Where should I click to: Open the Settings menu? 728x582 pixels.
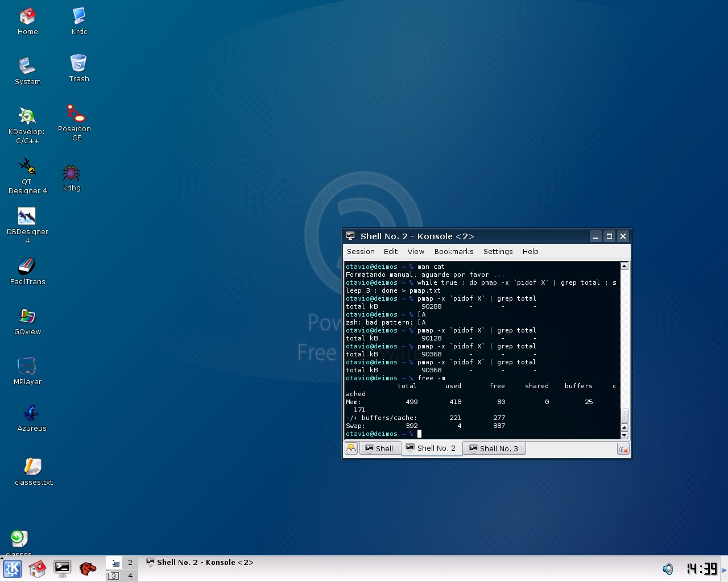[x=498, y=251]
